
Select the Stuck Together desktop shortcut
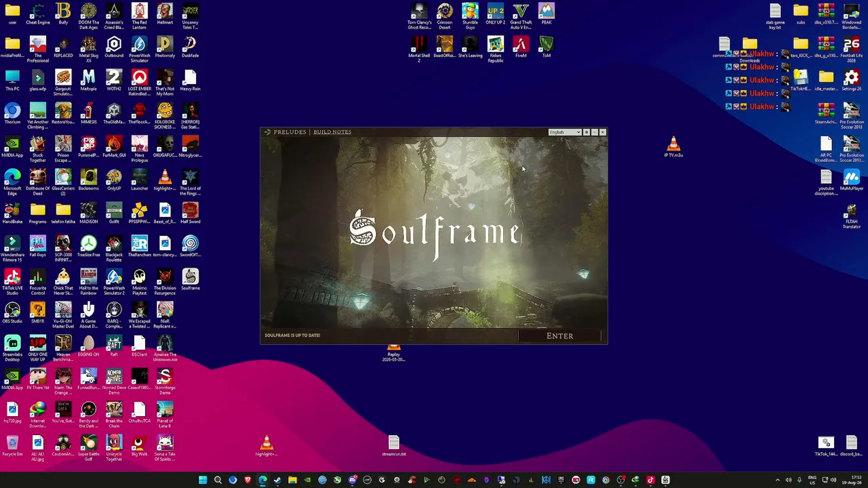(38, 148)
